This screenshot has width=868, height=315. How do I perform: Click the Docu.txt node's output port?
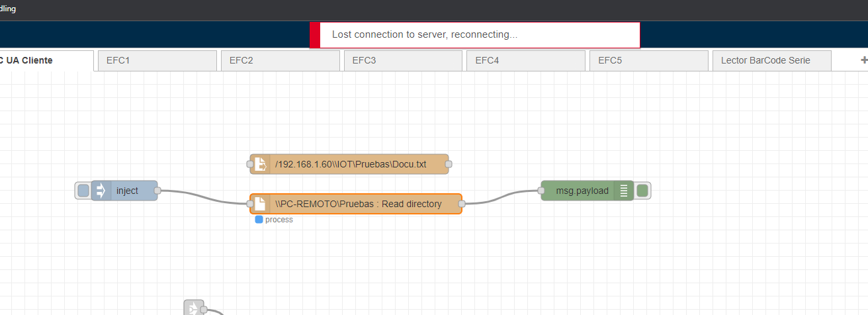point(449,164)
